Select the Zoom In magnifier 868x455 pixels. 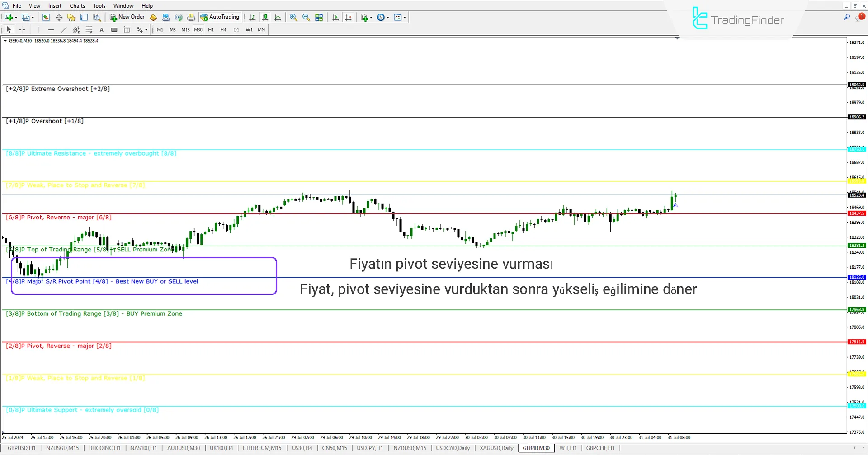(293, 17)
